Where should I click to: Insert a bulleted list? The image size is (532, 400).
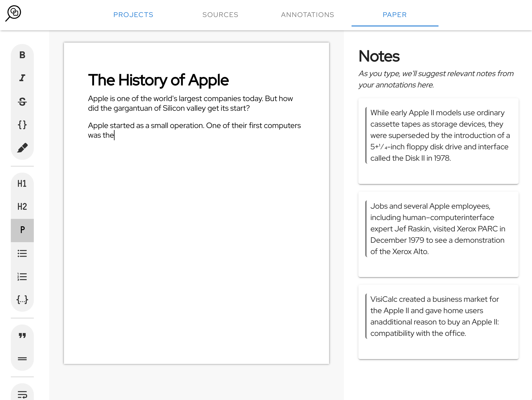click(22, 253)
